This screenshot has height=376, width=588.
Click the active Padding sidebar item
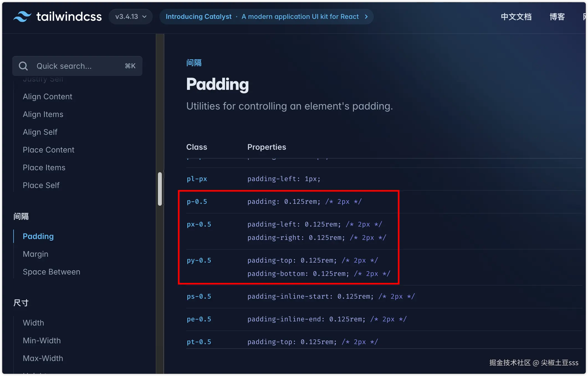tap(38, 236)
